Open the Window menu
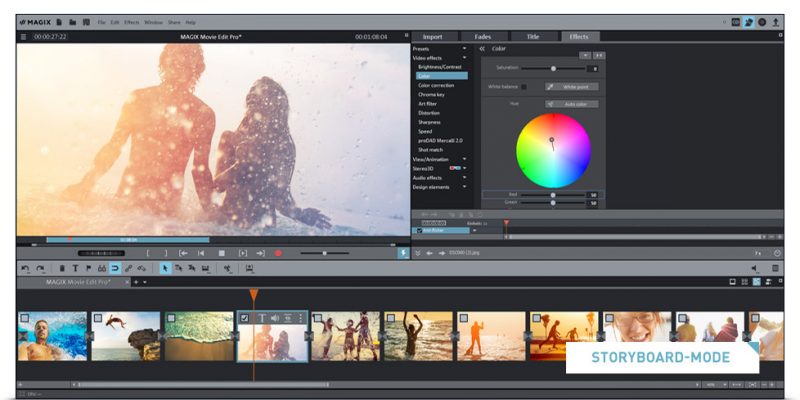This screenshot has width=800, height=400. pos(153,22)
